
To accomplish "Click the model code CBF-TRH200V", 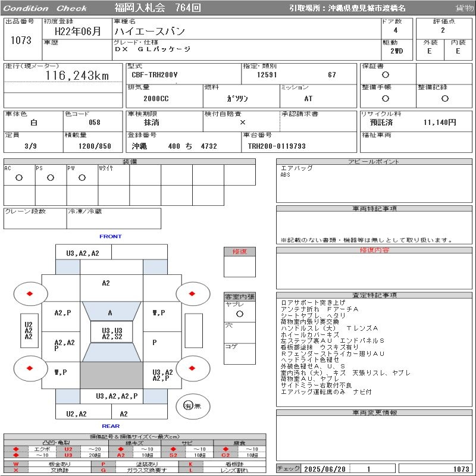I will tap(155, 75).
